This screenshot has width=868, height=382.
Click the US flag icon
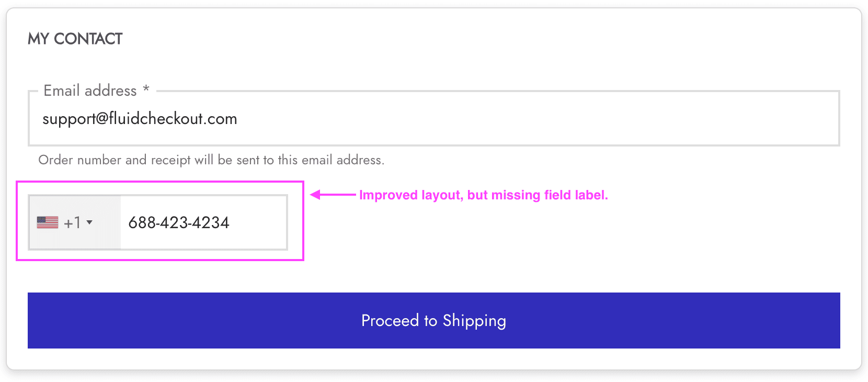[48, 222]
